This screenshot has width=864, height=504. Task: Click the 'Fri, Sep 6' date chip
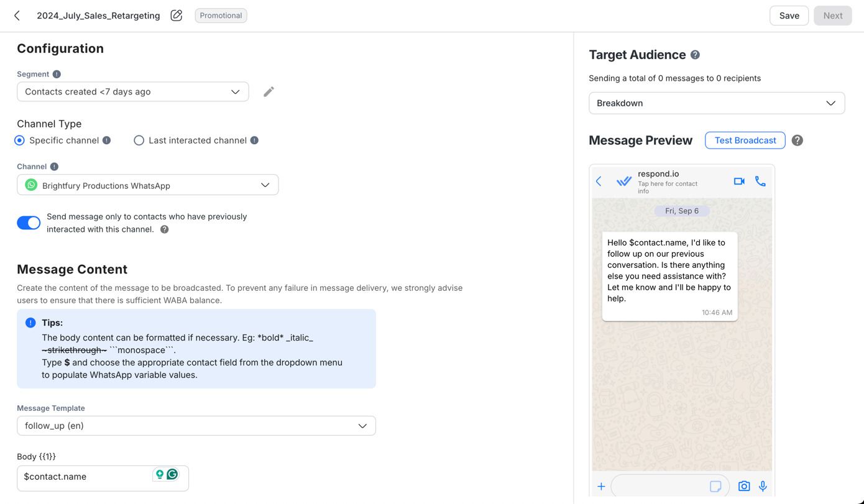[682, 211]
